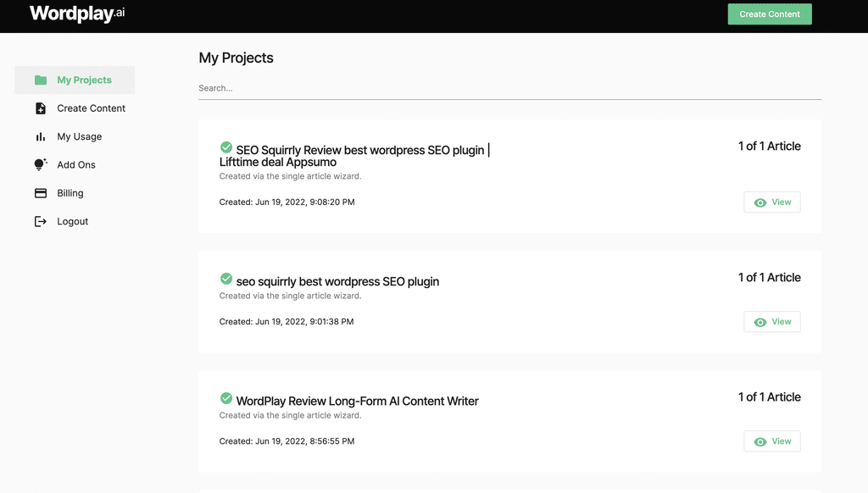Open My Projects in the sidebar

pos(75,80)
